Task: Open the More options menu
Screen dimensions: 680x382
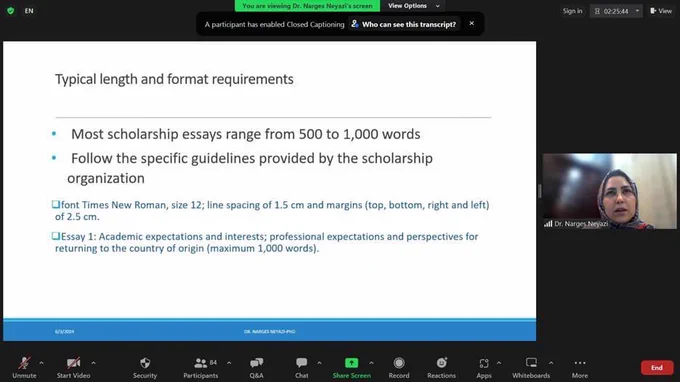Action: tap(580, 367)
